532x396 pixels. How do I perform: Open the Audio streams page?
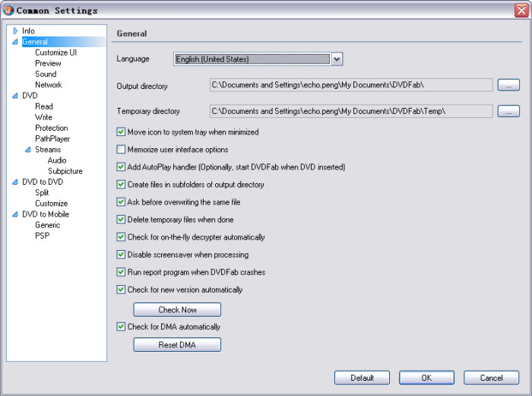[57, 160]
